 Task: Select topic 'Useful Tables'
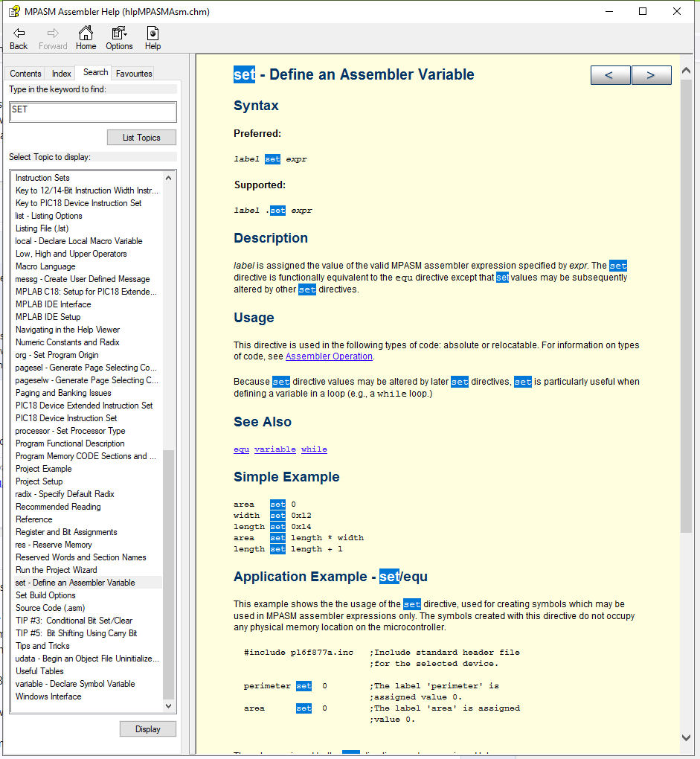pos(39,671)
